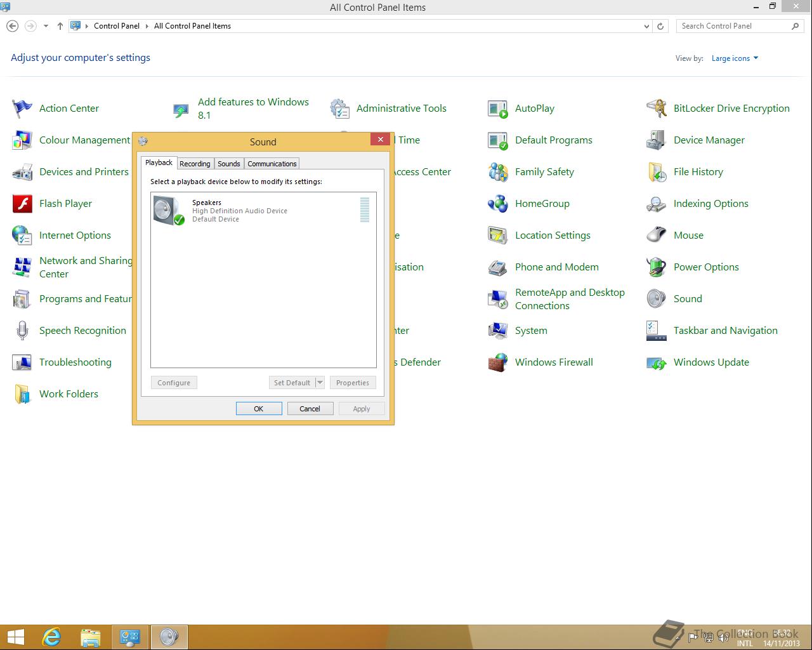
Task: Switch to the Recording tab
Action: point(195,164)
